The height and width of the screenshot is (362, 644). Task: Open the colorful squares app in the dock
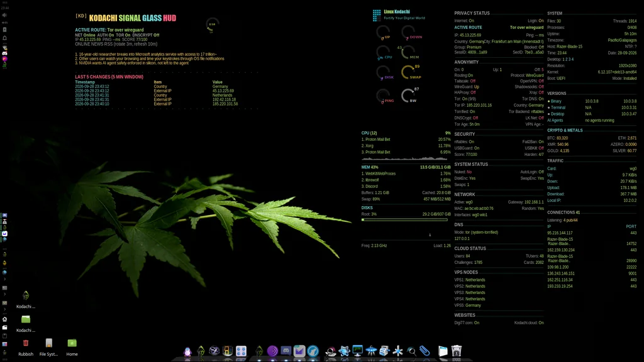tap(228, 351)
